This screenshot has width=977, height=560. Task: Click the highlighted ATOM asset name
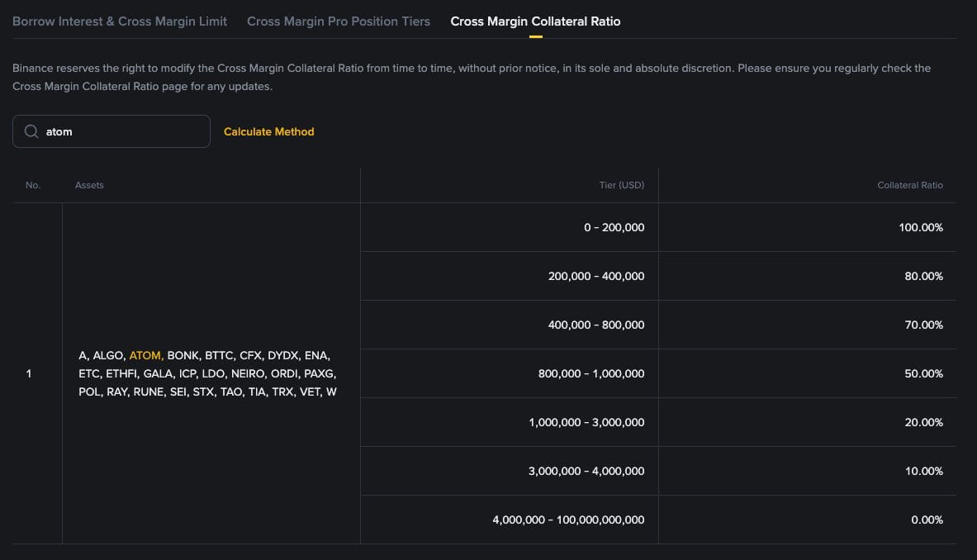[x=145, y=355]
